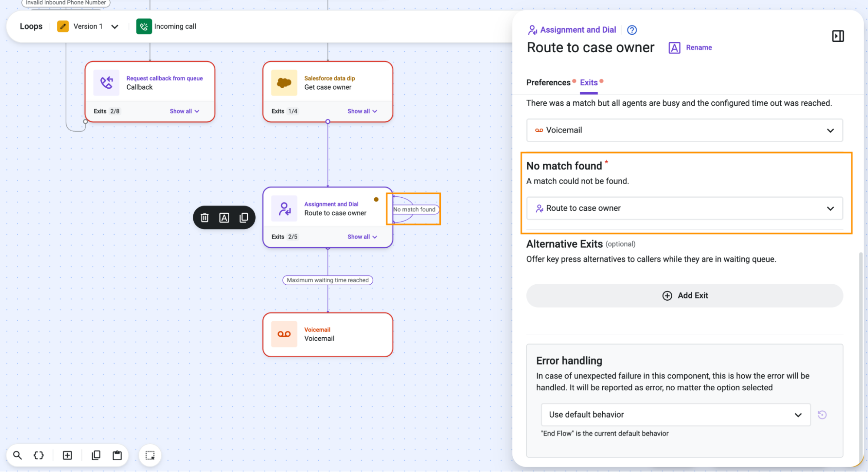This screenshot has height=472, width=868.
Task: Expand Show all on Callback node
Action: (185, 111)
